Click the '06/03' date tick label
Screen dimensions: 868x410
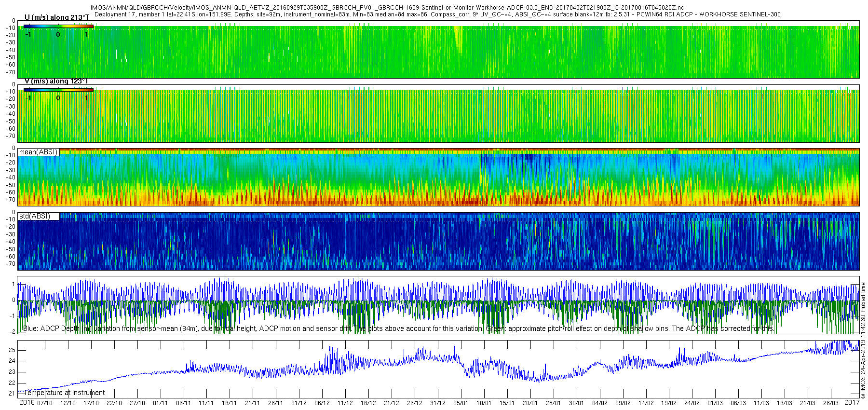click(x=738, y=403)
